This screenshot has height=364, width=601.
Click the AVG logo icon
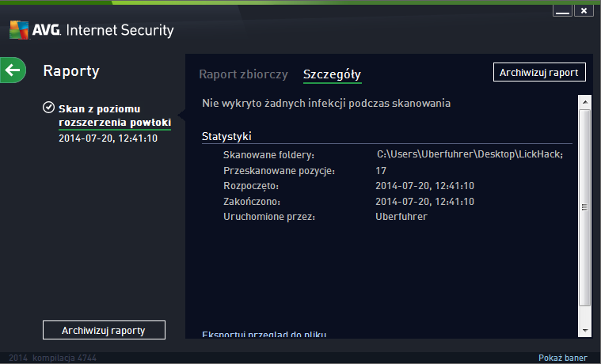(19, 30)
